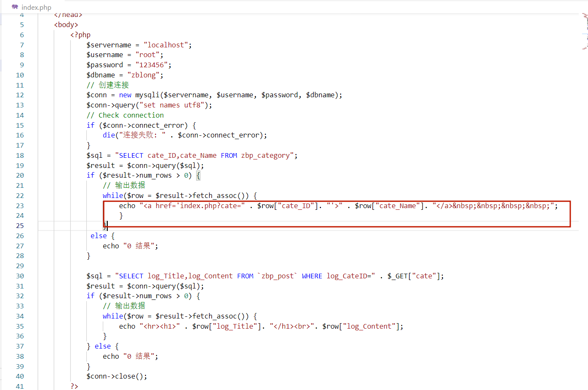Click line number 40 in the gutter
588x390 pixels.
[20, 376]
